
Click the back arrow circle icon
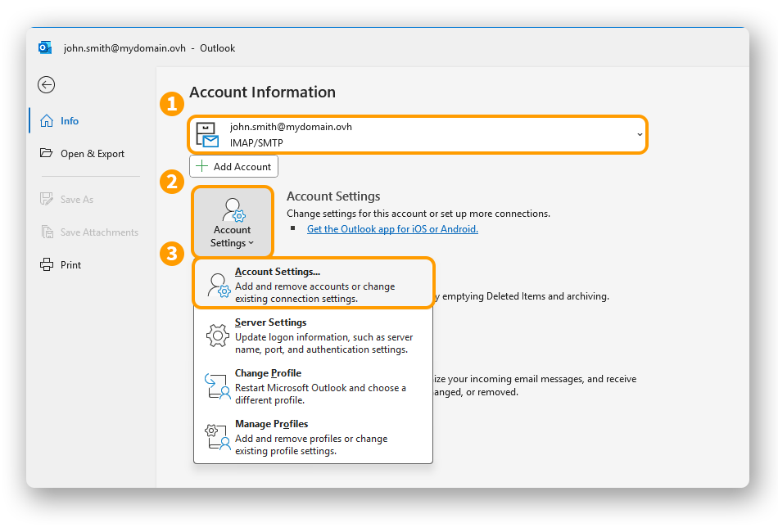click(47, 85)
